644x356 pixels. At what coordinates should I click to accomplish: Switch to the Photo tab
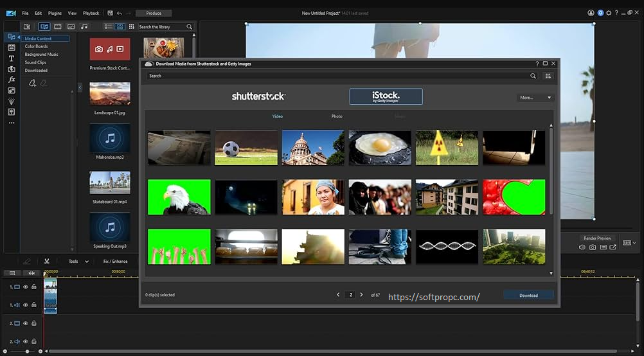click(337, 116)
